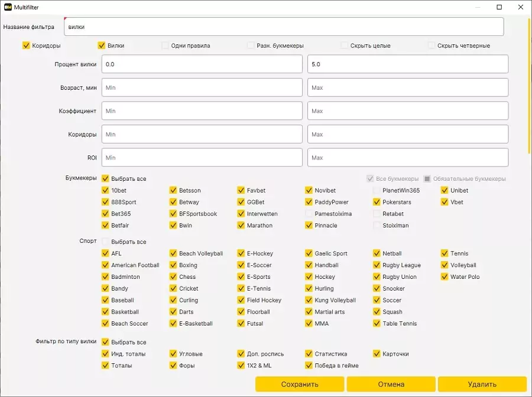Focus the ROI Max field

408,158
